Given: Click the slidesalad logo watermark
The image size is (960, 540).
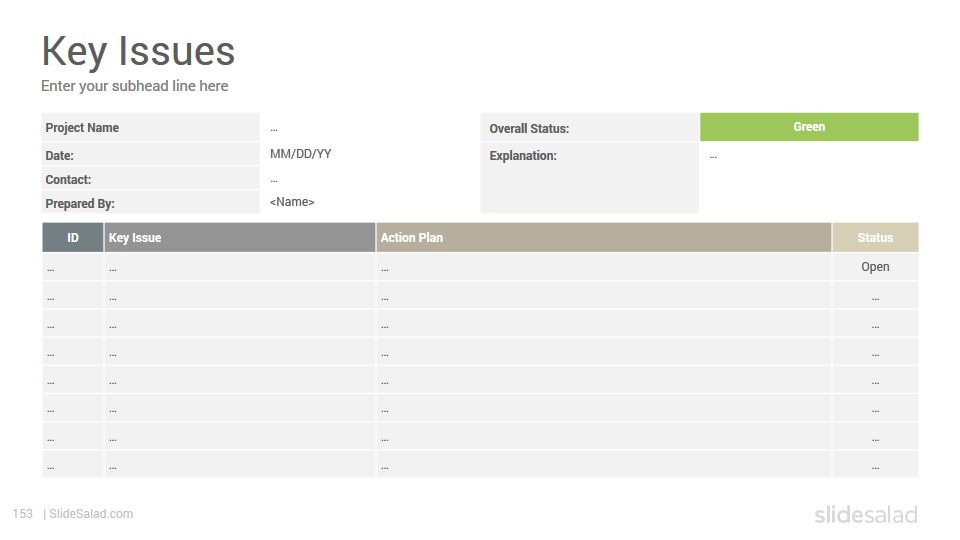Looking at the screenshot, I should coord(866,515).
